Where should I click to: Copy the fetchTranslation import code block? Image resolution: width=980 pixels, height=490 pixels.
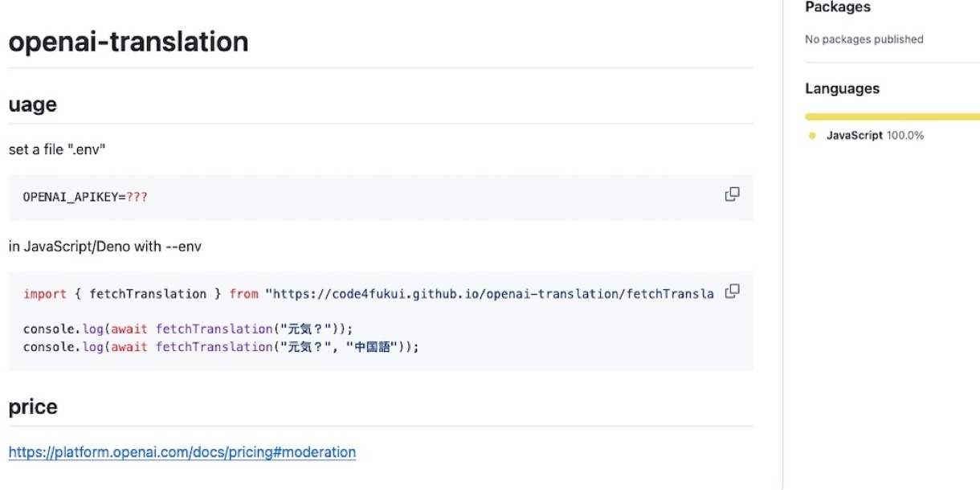[x=732, y=292]
